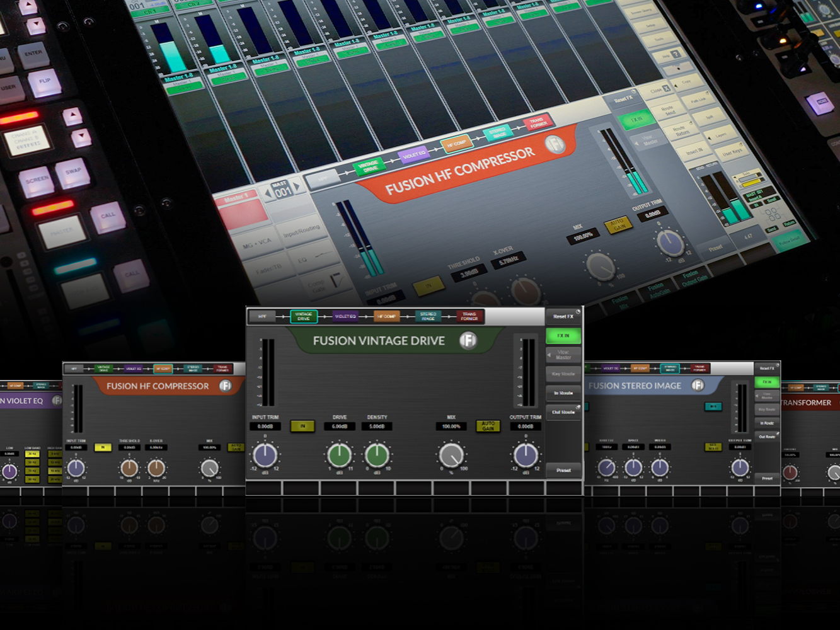Click the red amount knob on Transformer panel
Image resolution: width=840 pixels, height=630 pixels.
tap(790, 471)
